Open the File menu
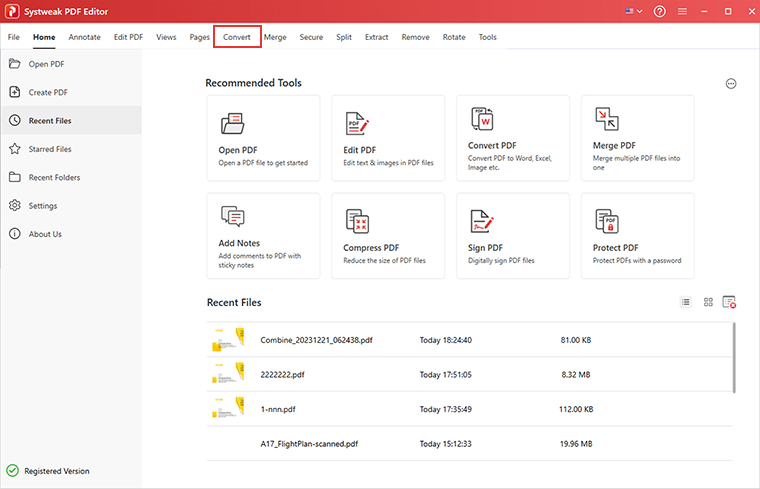This screenshot has width=760, height=489. [x=14, y=37]
